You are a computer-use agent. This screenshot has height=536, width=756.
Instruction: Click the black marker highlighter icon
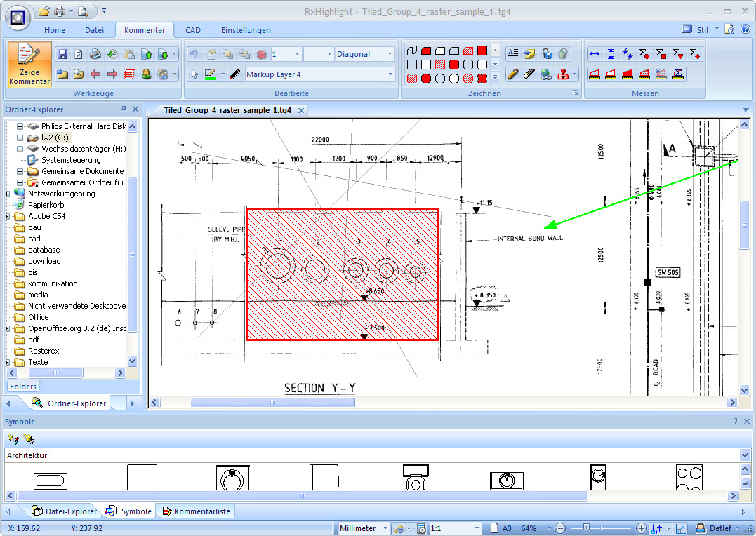235,74
